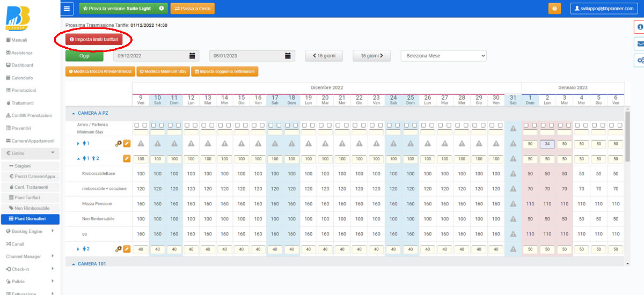Open Dashboard in the sidebar
Screen dimensions: 644x295
(23, 65)
